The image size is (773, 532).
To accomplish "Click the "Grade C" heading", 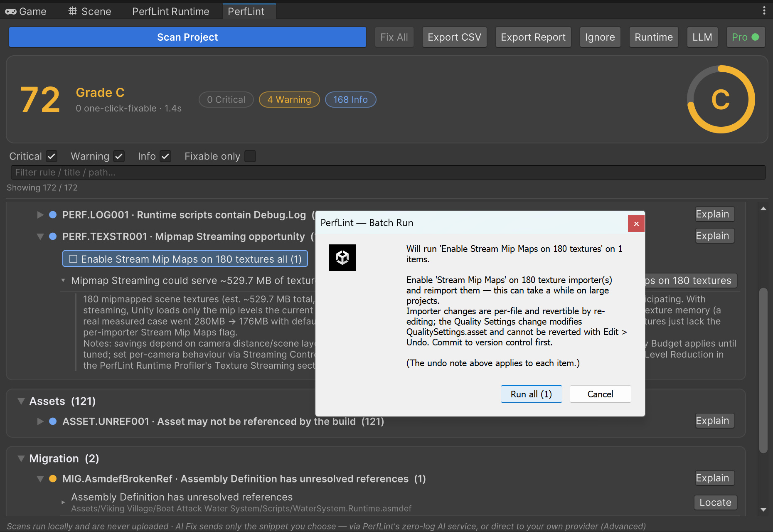I will tap(100, 93).
